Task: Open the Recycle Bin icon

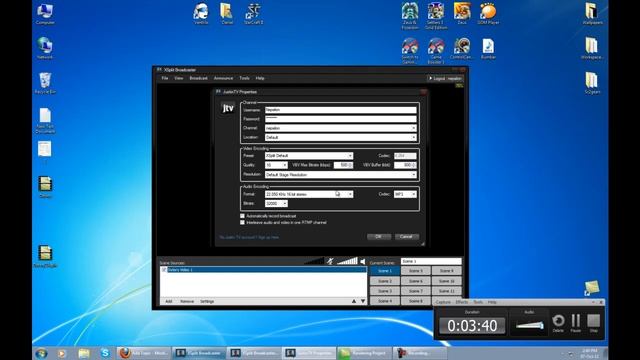Action: tap(45, 83)
